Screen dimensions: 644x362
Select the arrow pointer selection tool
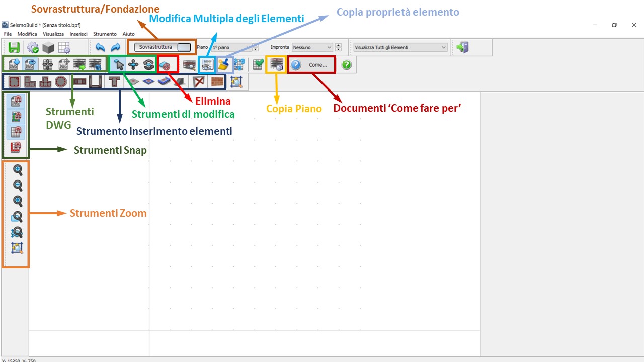(x=119, y=64)
